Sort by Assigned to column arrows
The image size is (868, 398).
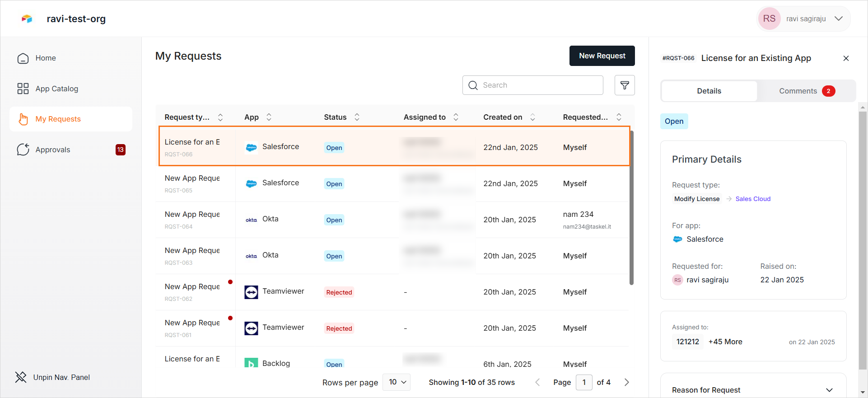[x=456, y=117]
